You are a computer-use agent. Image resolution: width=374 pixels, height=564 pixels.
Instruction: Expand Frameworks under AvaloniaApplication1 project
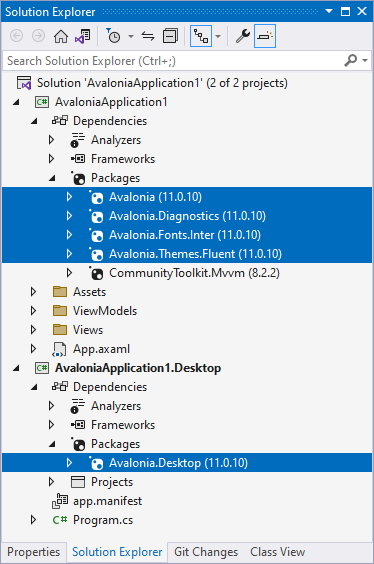51,159
